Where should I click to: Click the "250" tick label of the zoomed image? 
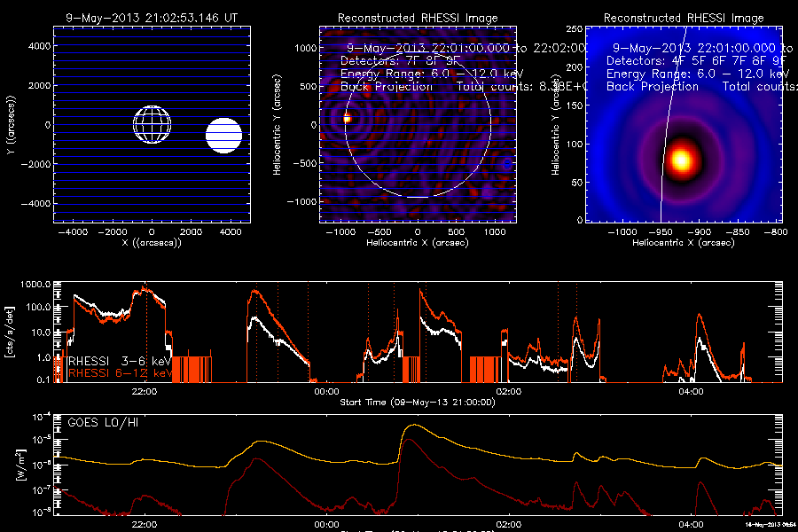[574, 29]
